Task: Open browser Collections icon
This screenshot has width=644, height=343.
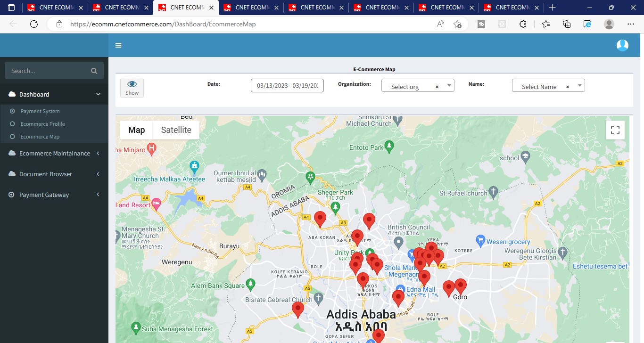Action: point(567,24)
